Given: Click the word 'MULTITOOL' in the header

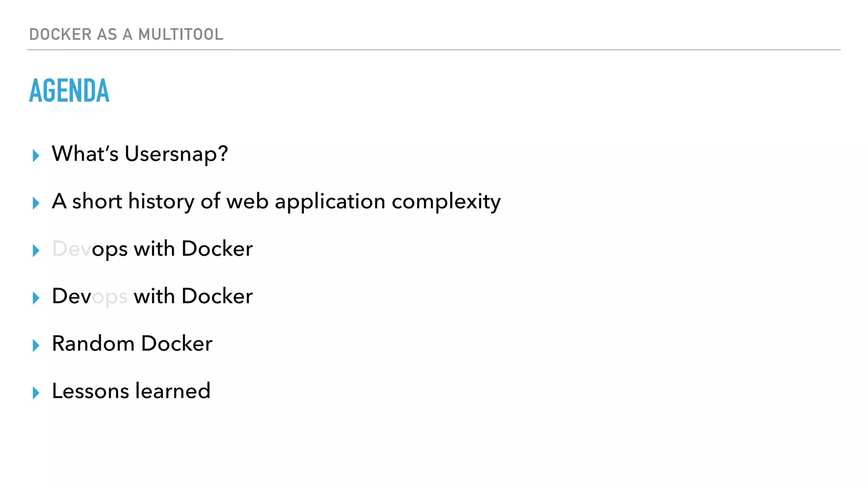Looking at the screenshot, I should point(181,34).
